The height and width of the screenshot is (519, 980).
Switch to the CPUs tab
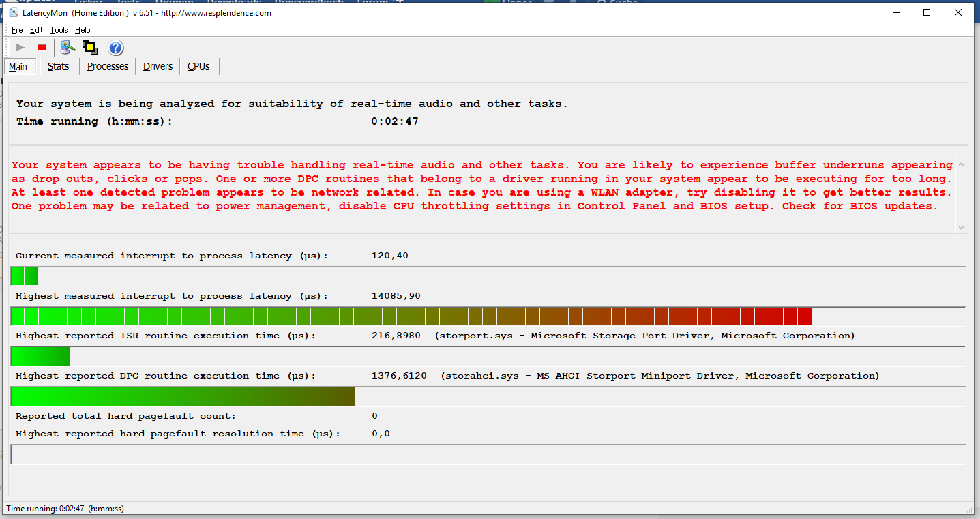[198, 66]
